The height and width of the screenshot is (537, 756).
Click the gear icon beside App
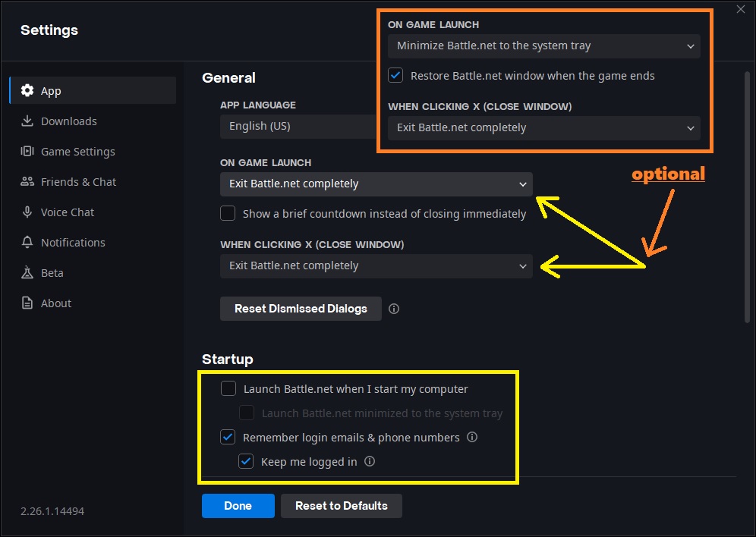click(27, 91)
